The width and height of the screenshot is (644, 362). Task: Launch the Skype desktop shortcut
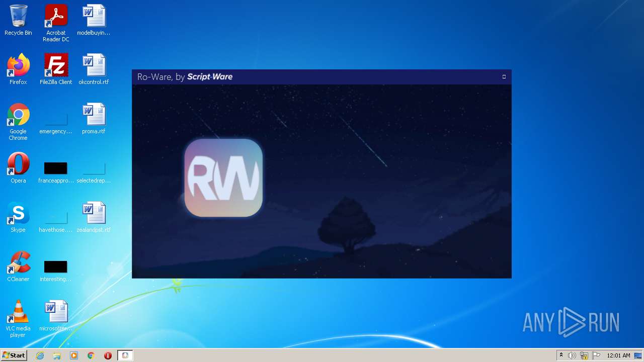[18, 217]
